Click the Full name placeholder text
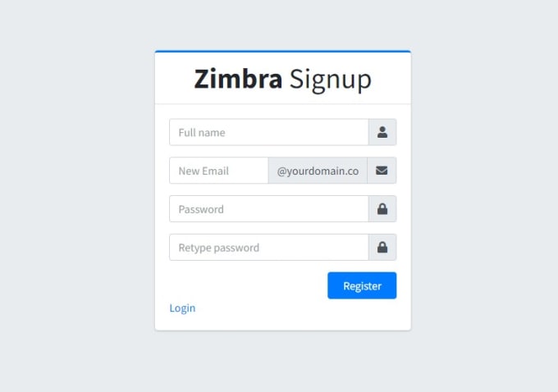This screenshot has height=392, width=558. point(202,133)
